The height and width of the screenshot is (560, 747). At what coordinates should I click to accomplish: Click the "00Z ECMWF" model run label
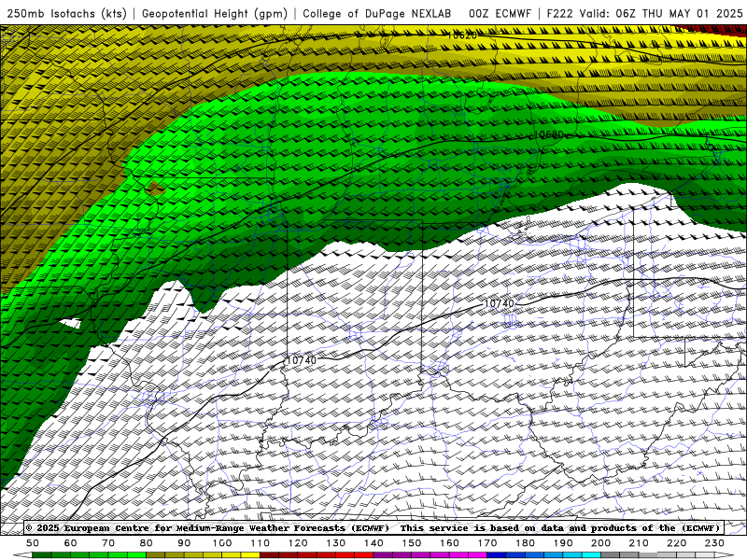pos(500,14)
